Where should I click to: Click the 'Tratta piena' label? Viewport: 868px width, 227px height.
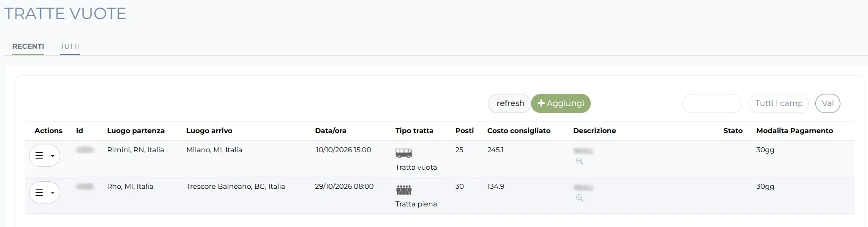click(416, 204)
